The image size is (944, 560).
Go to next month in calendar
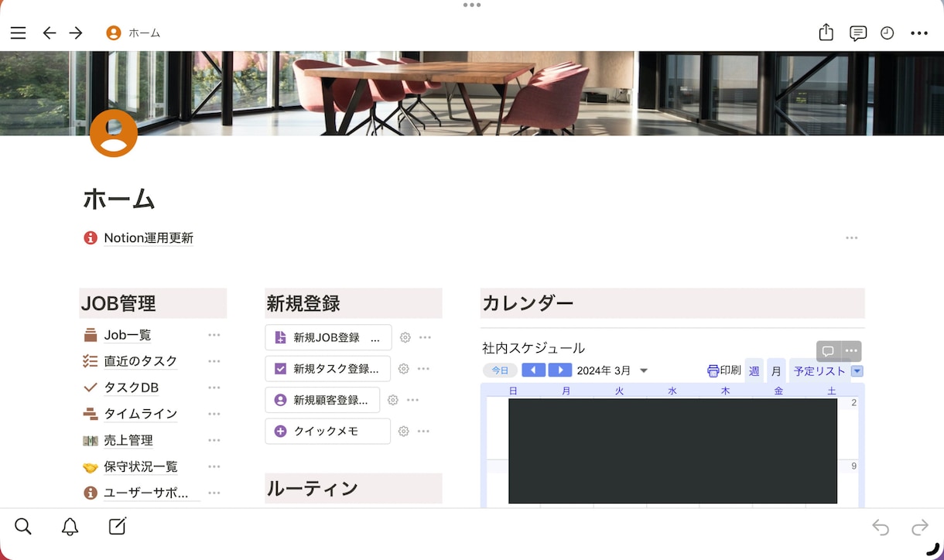pos(560,370)
